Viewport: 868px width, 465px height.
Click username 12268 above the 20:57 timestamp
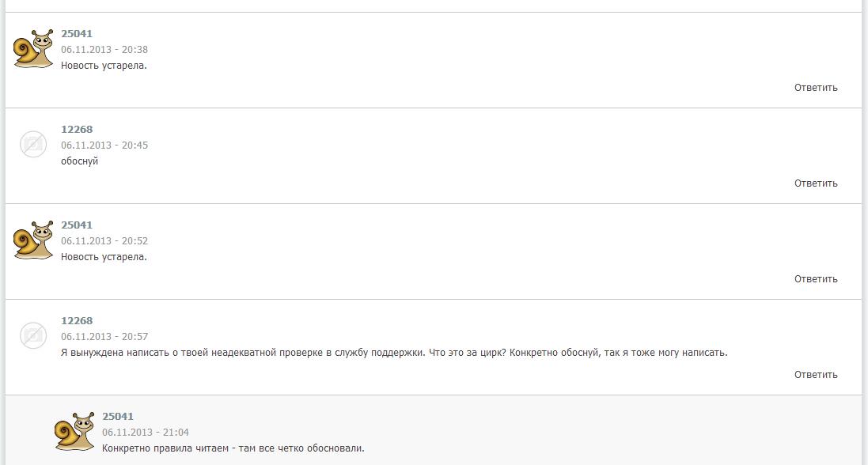pos(77,321)
